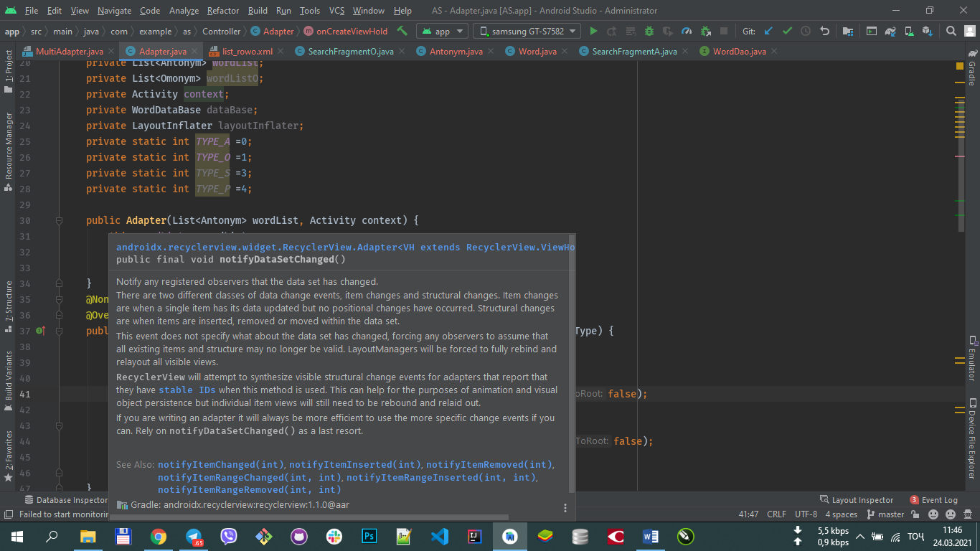Open Photoshop from the taskbar
Image resolution: width=980 pixels, height=551 pixels.
[369, 536]
